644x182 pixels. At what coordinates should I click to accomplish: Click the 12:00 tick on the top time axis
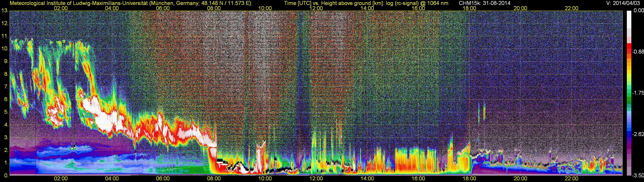tap(316, 8)
